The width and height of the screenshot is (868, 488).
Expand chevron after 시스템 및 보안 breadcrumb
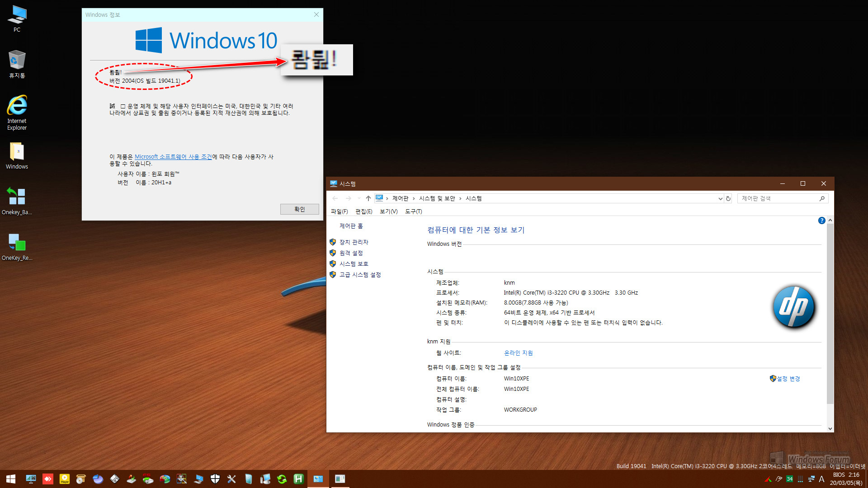(x=460, y=198)
